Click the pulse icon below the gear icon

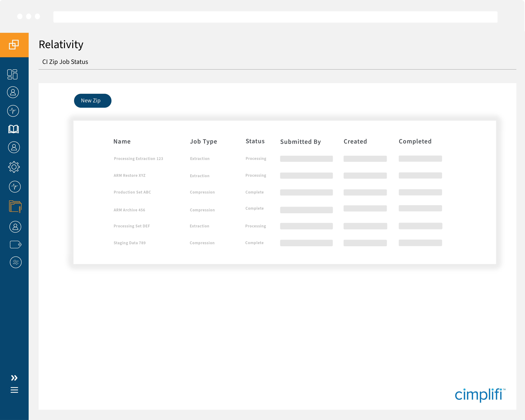[15, 187]
